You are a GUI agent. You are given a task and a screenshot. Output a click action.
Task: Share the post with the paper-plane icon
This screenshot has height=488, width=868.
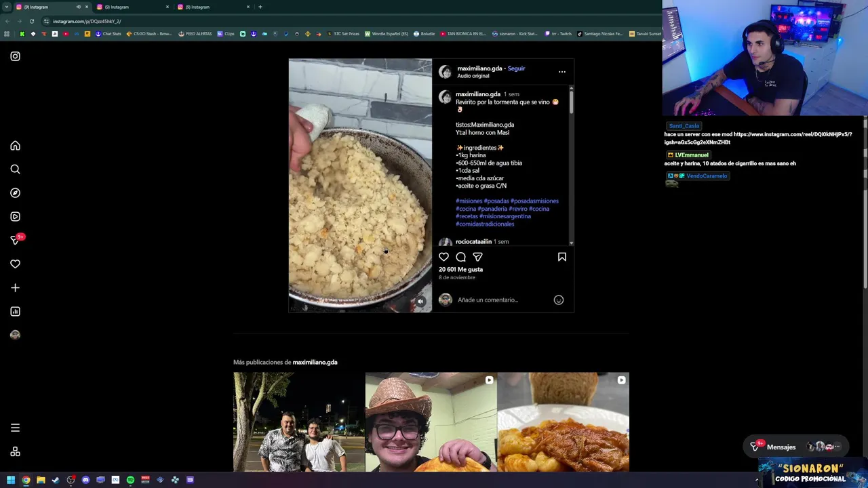pos(477,257)
